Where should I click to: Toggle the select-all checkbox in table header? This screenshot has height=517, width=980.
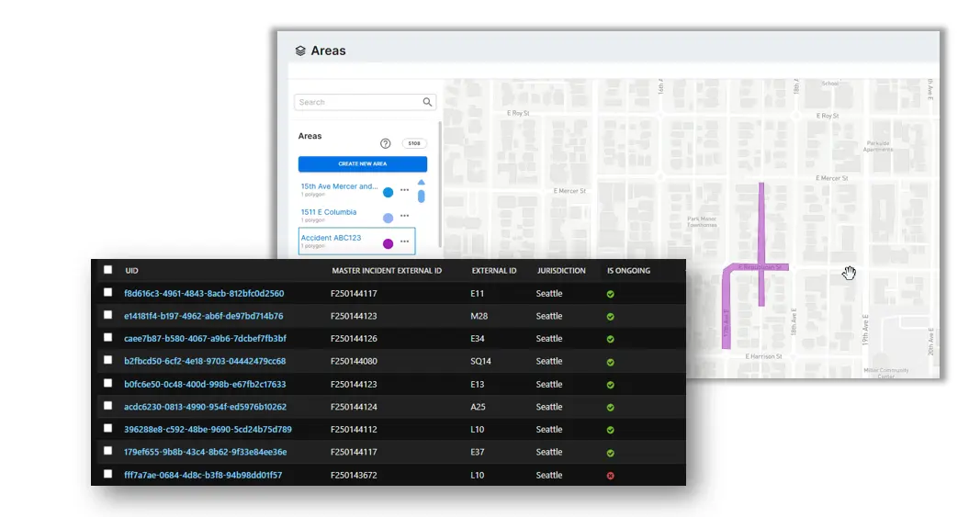108,270
